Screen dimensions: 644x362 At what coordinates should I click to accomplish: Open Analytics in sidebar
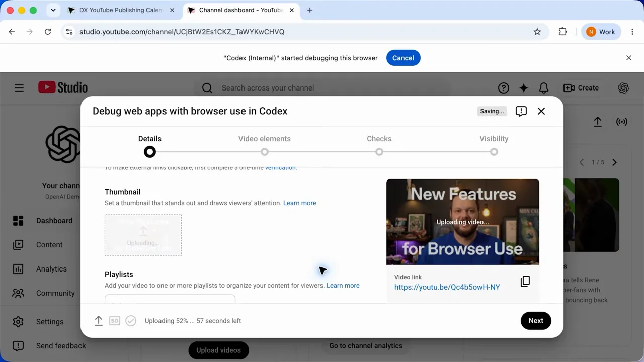coord(51,269)
